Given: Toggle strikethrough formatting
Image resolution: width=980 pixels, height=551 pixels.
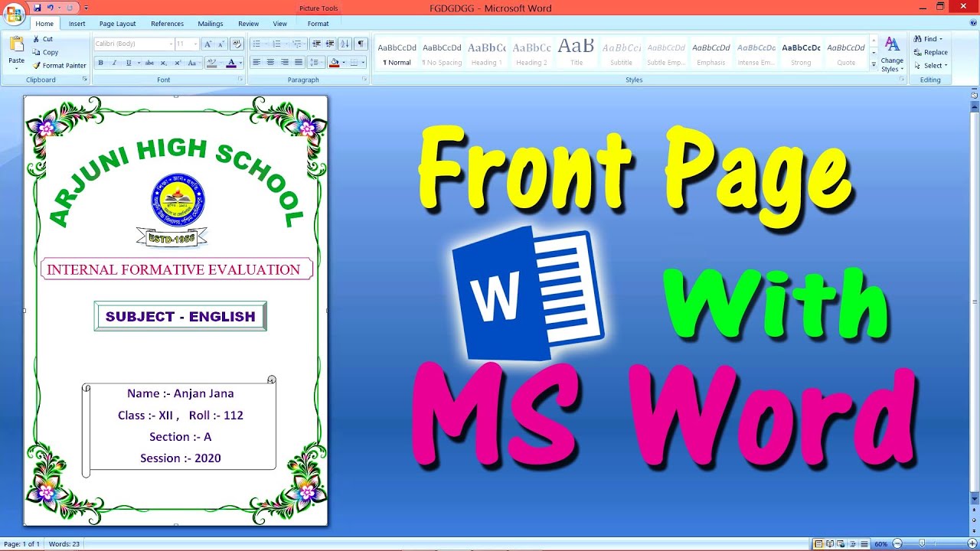Looking at the screenshot, I should (149, 63).
